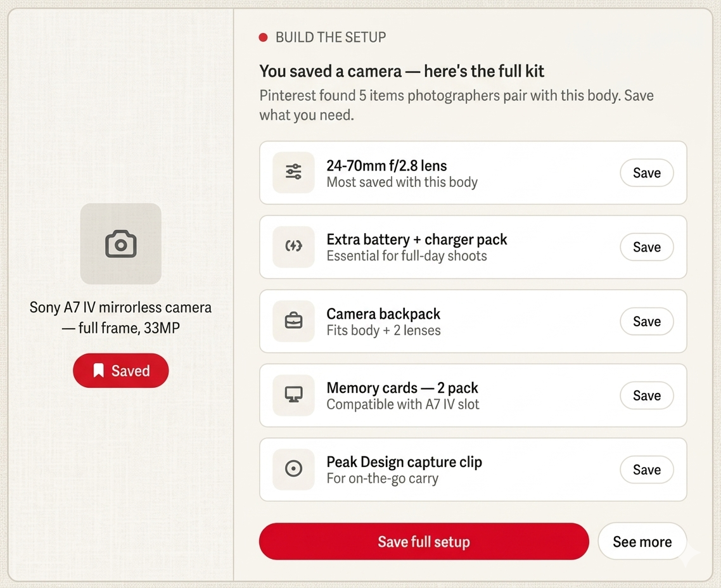The height and width of the screenshot is (588, 721).
Task: Click the monitor icon beside Memory cards
Action: tap(293, 395)
